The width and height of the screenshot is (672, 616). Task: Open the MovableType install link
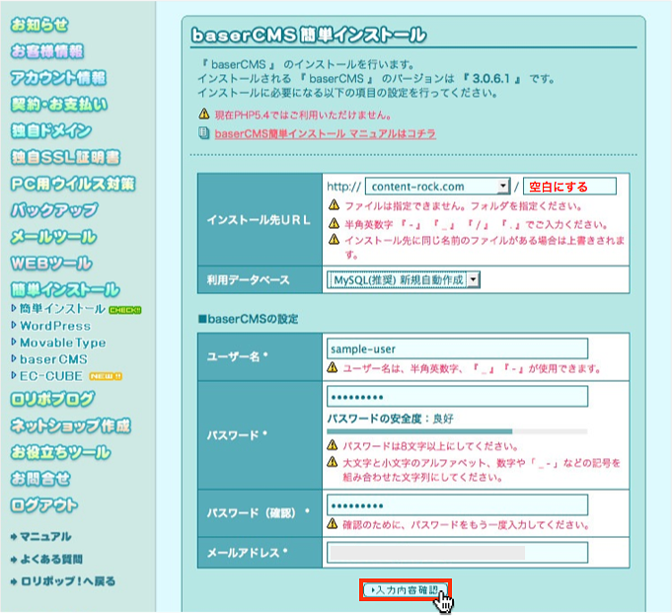coord(63,343)
